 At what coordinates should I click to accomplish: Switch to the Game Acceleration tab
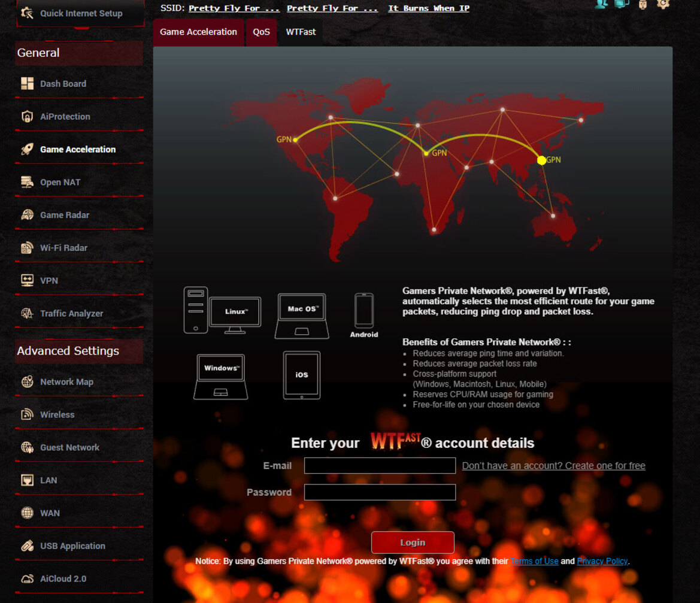click(x=199, y=32)
